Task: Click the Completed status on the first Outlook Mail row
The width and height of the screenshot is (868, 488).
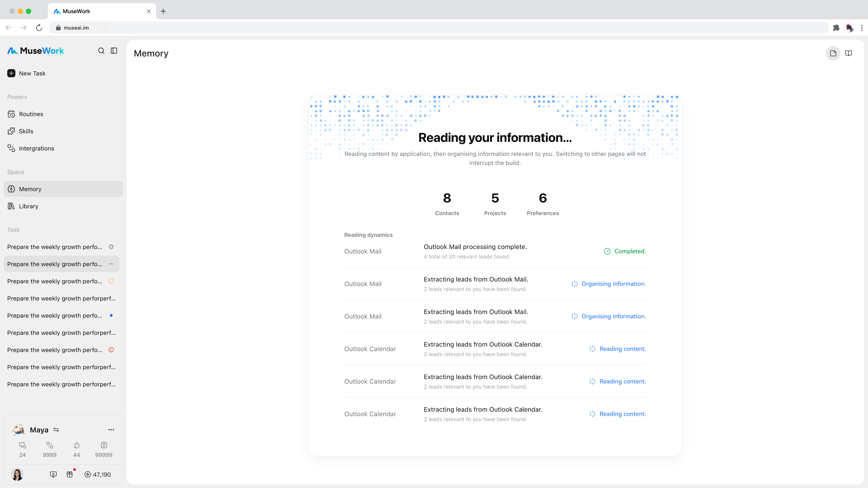Action: coord(625,251)
